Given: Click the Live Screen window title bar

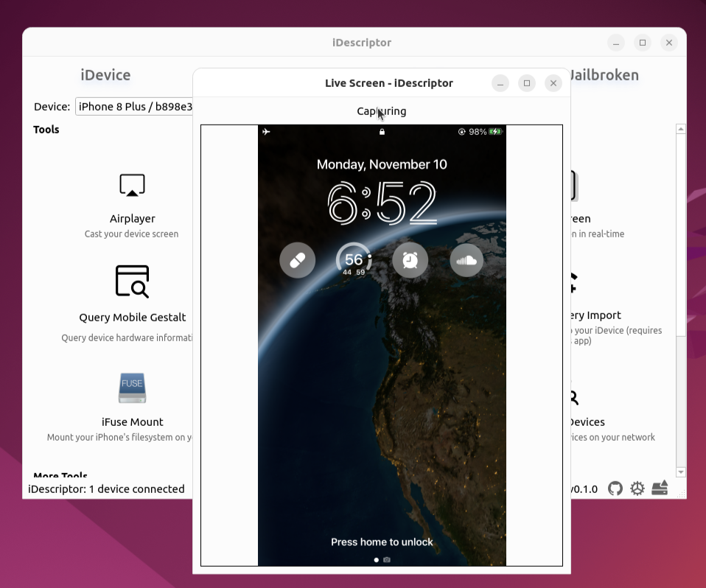Looking at the screenshot, I should tap(389, 83).
